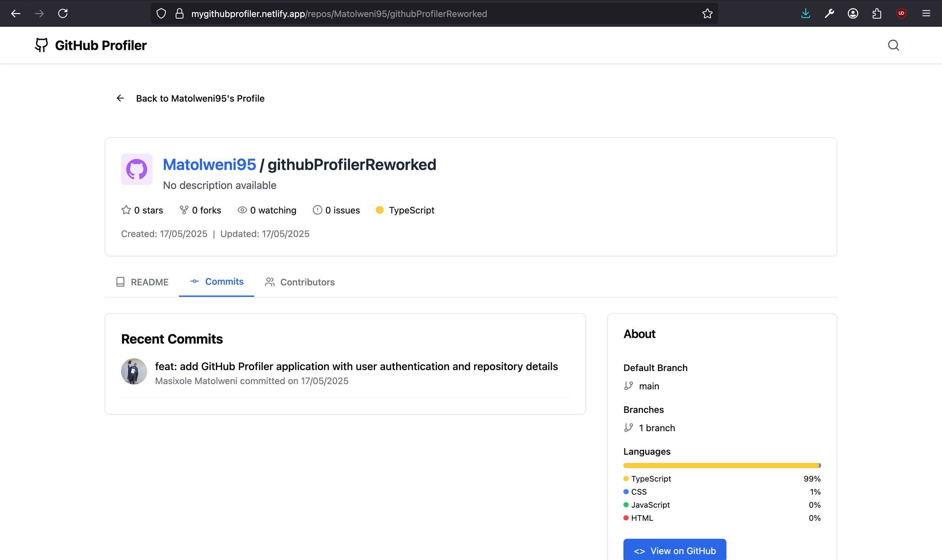The image size is (942, 560).
Task: Go back to Matolweni95's Profile
Action: coord(190,98)
